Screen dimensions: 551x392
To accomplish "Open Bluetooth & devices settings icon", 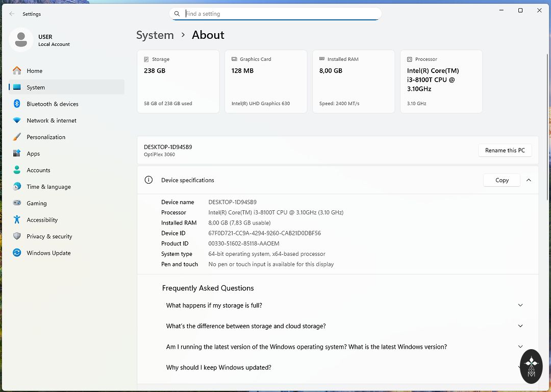I will (x=17, y=104).
